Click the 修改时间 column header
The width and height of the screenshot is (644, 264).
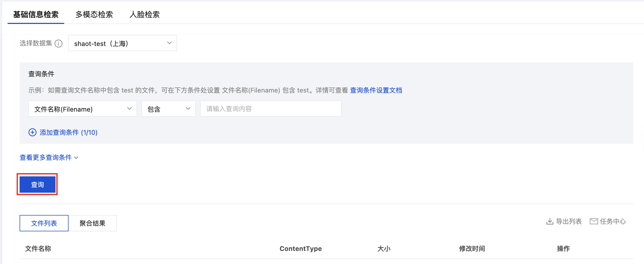pos(472,249)
